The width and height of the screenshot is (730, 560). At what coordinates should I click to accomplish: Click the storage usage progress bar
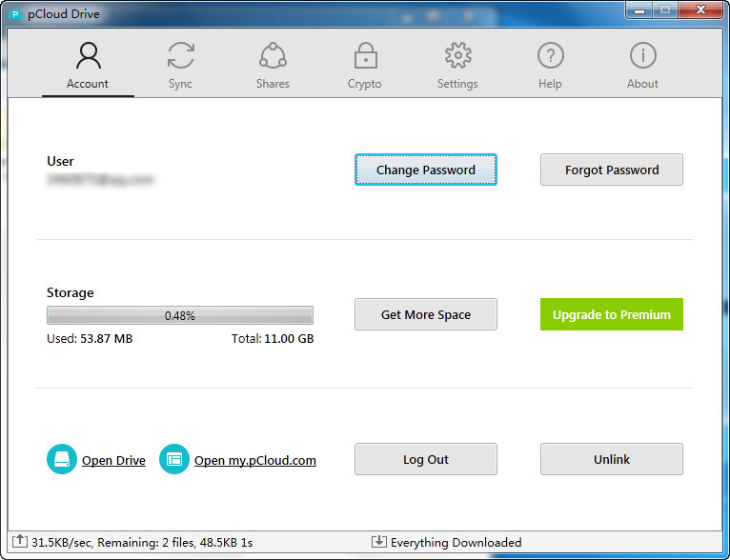[180, 315]
